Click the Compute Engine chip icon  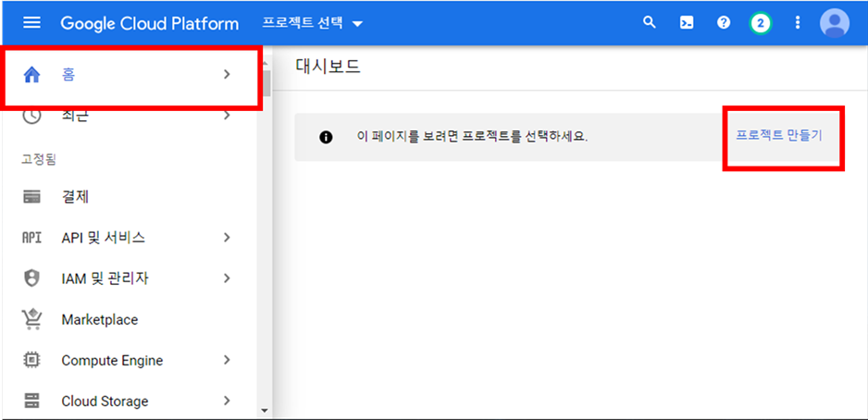32,360
